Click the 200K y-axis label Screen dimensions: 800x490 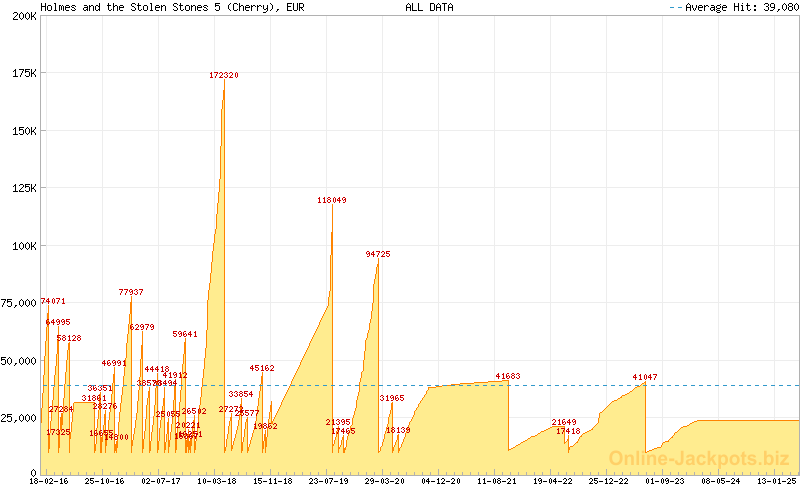23,18
